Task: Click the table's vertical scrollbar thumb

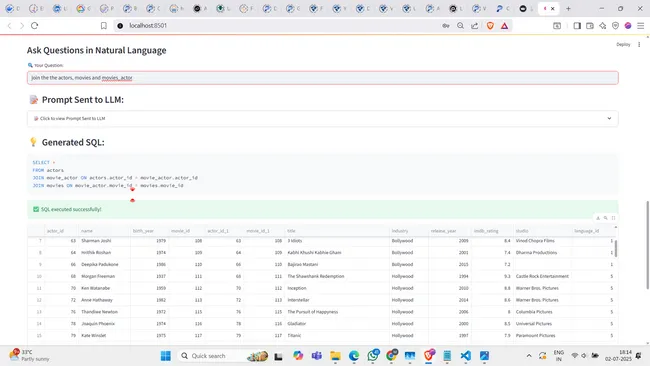Action: coord(616,248)
